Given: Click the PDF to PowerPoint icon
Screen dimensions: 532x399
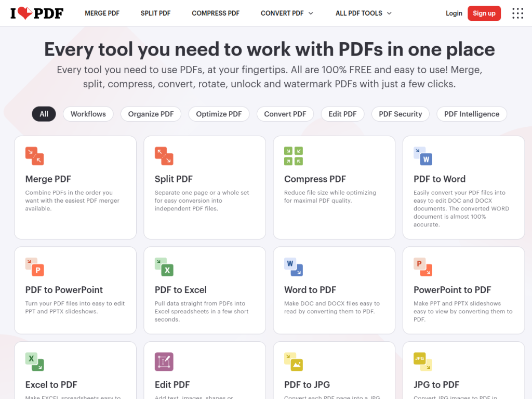Looking at the screenshot, I should 35,267.
